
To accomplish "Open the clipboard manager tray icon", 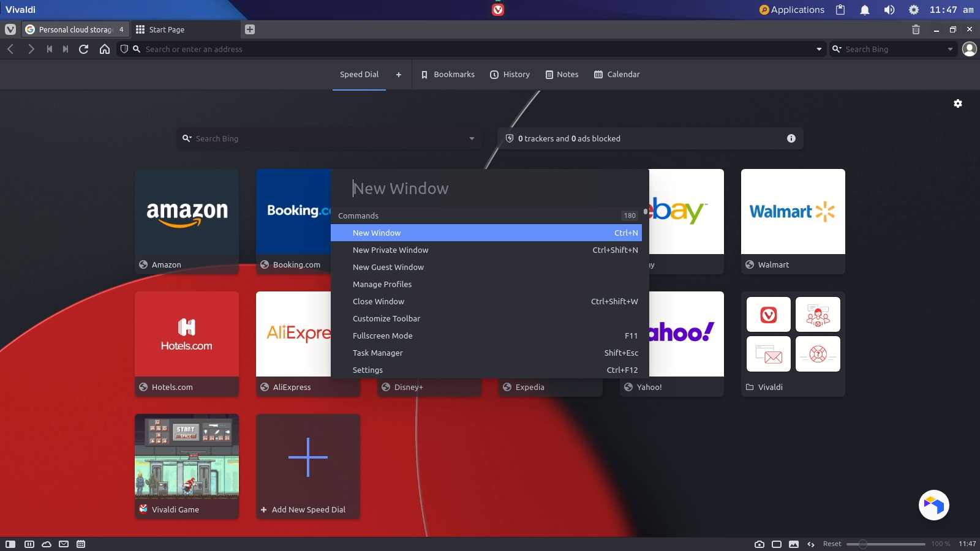I will 840,10.
